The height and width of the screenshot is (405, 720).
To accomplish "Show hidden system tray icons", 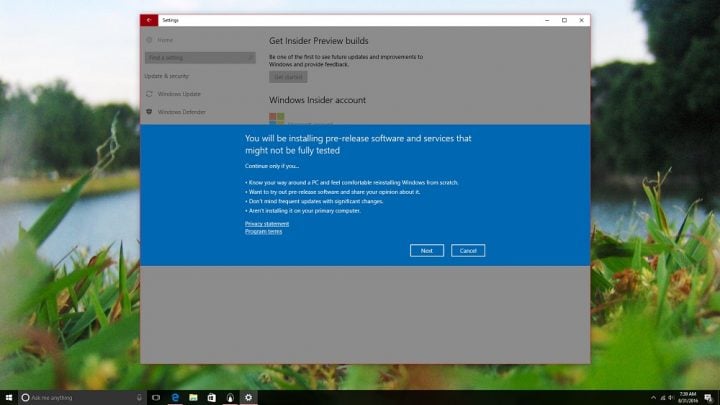I will [653, 398].
